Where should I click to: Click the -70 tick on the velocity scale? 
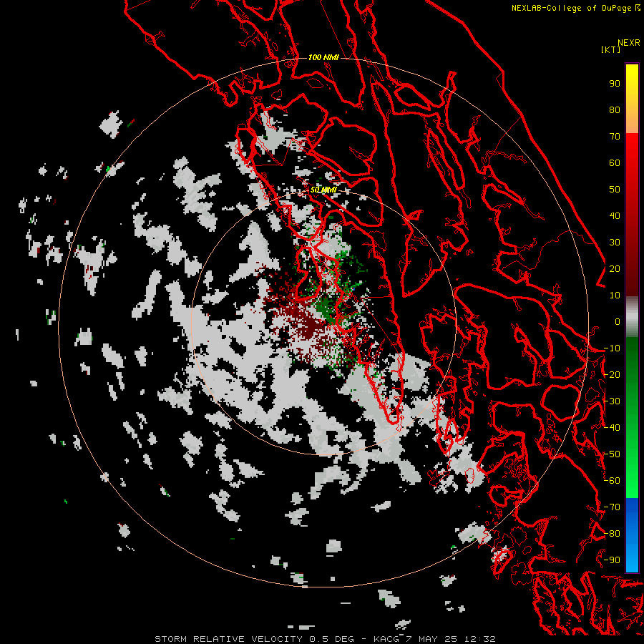pyautogui.click(x=612, y=507)
